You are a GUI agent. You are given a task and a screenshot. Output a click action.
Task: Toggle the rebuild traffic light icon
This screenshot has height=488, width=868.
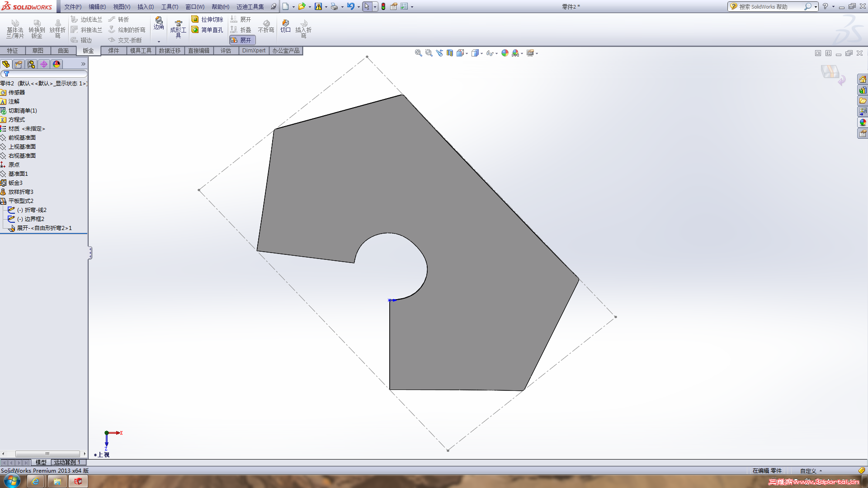tap(383, 6)
